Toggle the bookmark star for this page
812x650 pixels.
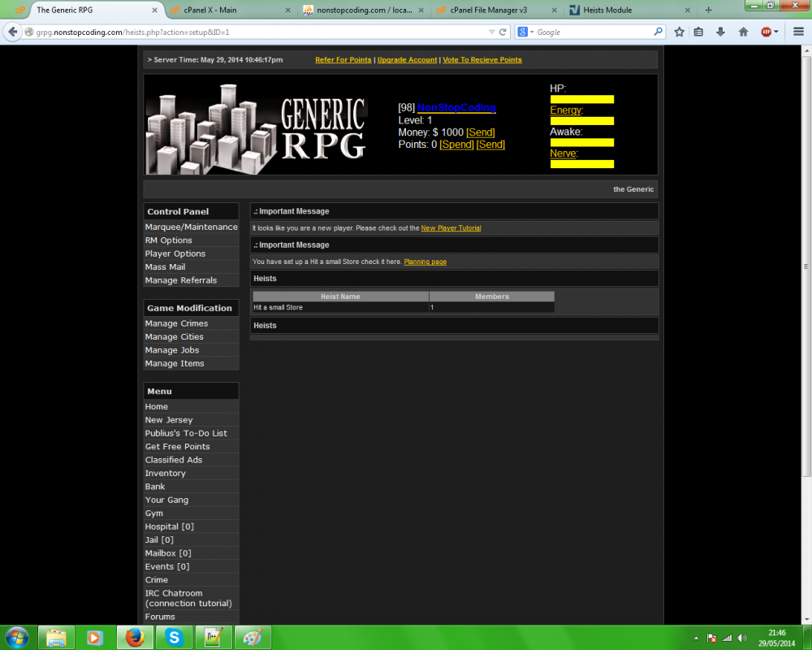pyautogui.click(x=679, y=32)
